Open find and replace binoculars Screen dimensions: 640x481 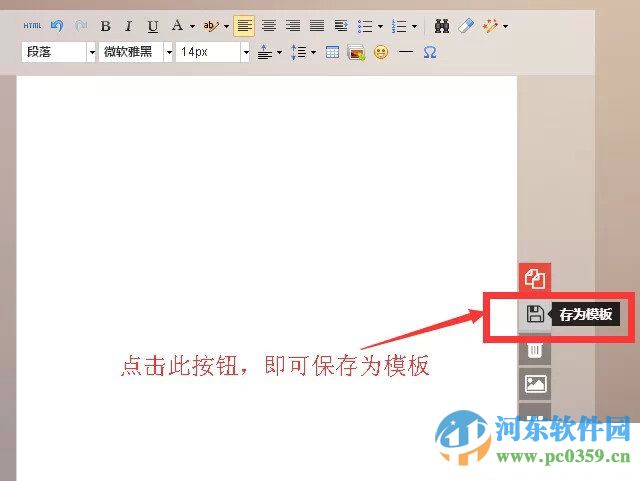442,26
